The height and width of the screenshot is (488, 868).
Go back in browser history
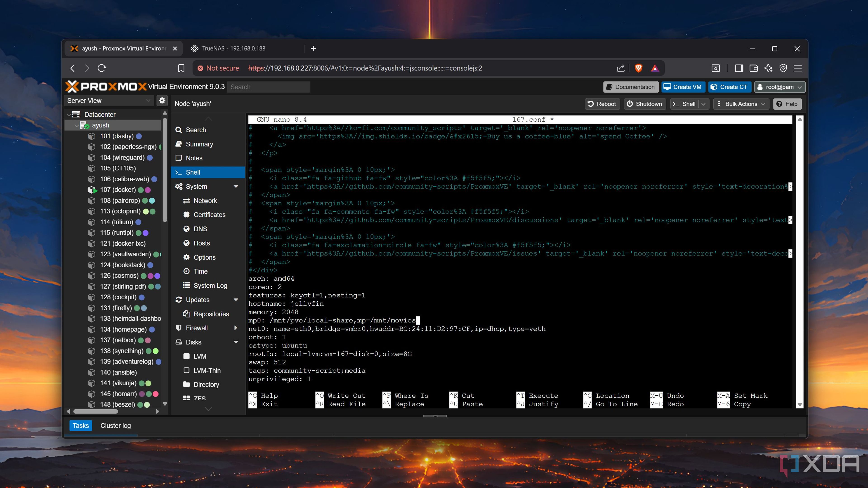(72, 68)
